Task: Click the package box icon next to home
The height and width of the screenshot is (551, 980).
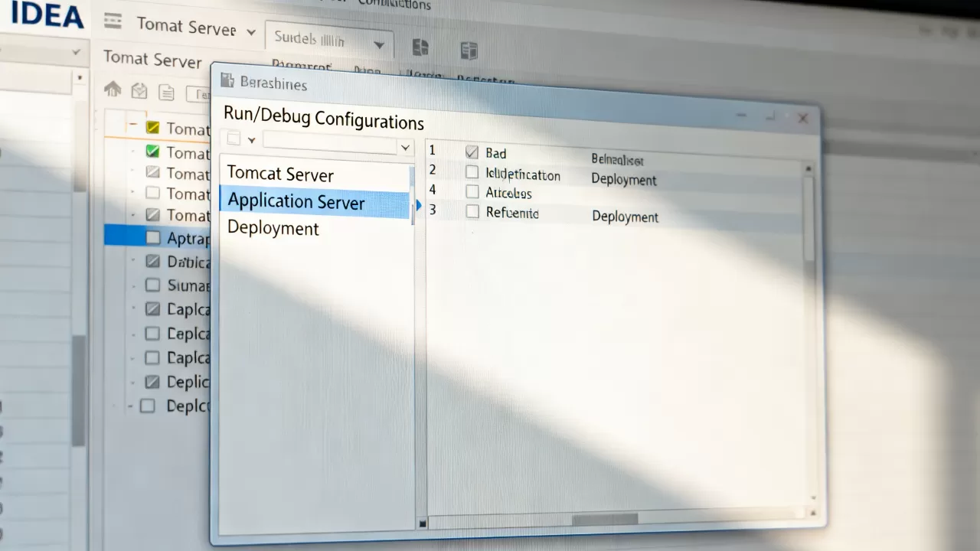Action: [139, 91]
